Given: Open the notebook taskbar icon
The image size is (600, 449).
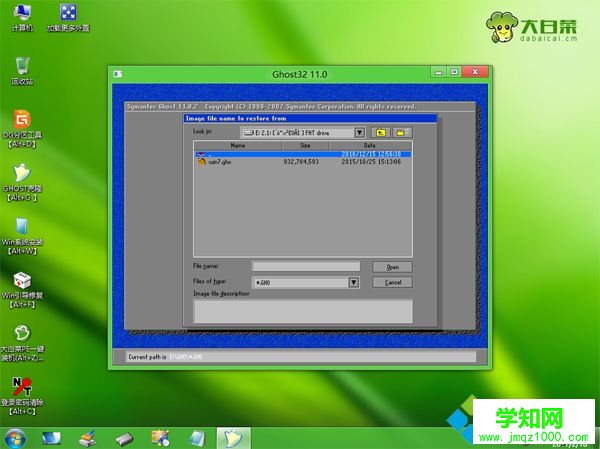Looking at the screenshot, I should tap(197, 439).
